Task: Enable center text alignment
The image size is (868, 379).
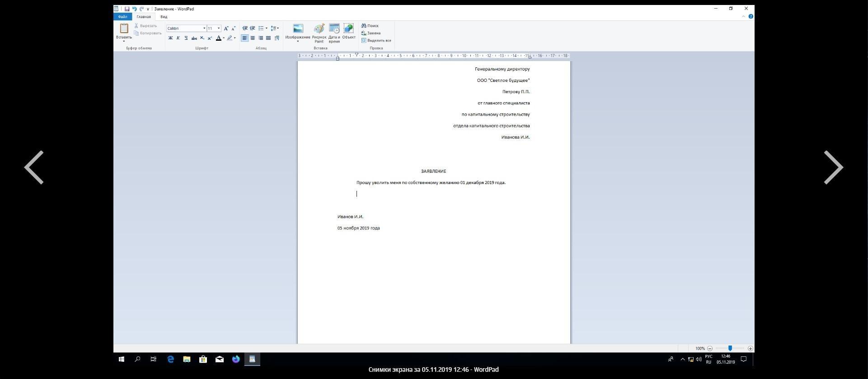Action: (253, 38)
